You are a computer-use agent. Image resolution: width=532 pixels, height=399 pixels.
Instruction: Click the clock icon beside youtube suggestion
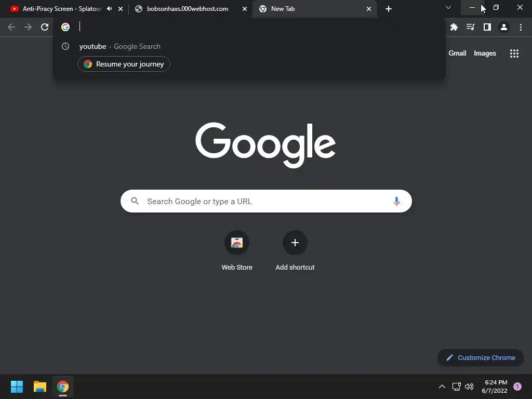click(x=65, y=46)
